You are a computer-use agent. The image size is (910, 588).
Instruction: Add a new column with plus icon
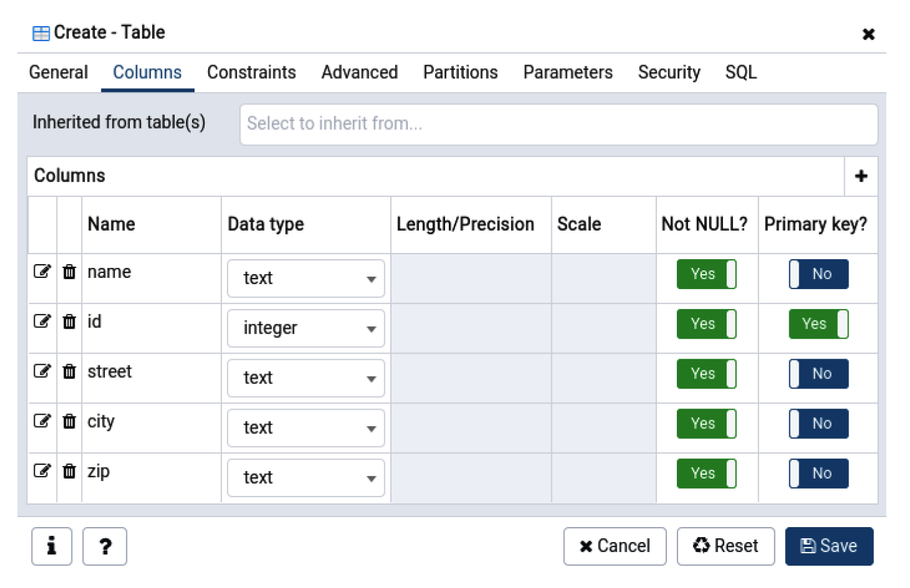861,176
